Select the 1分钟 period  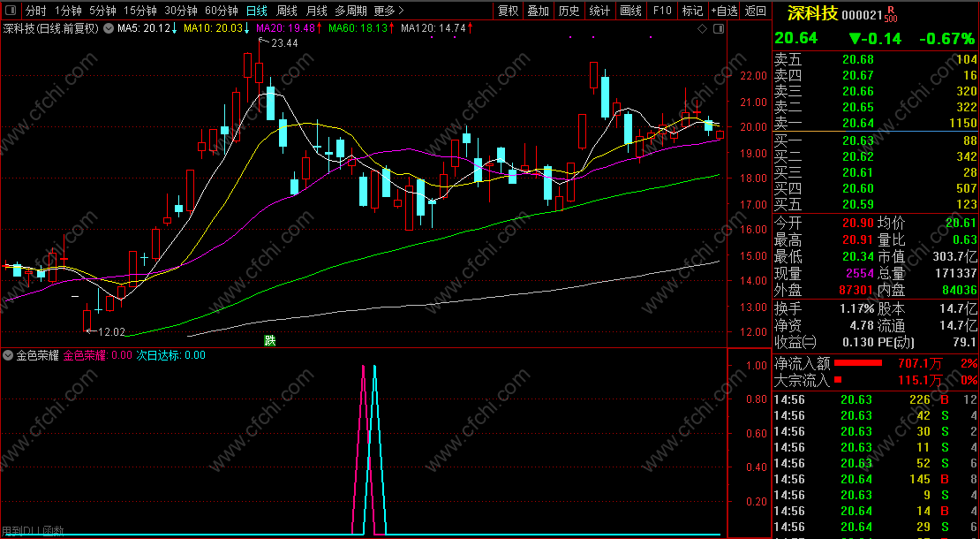pyautogui.click(x=68, y=11)
